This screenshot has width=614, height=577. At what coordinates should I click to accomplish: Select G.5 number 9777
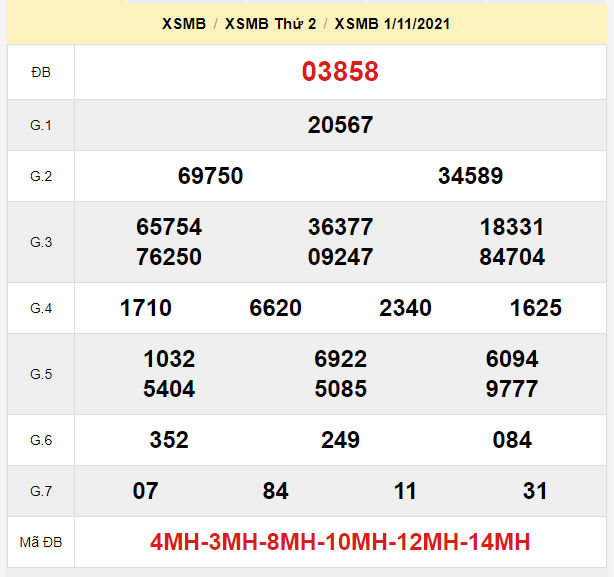(x=512, y=389)
